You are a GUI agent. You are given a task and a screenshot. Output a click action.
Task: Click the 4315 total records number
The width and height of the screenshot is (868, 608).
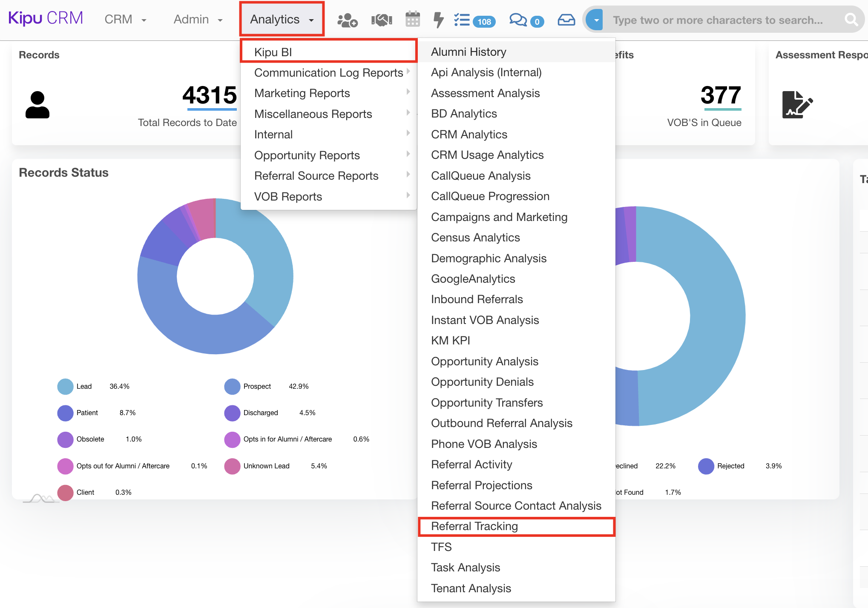tap(210, 95)
